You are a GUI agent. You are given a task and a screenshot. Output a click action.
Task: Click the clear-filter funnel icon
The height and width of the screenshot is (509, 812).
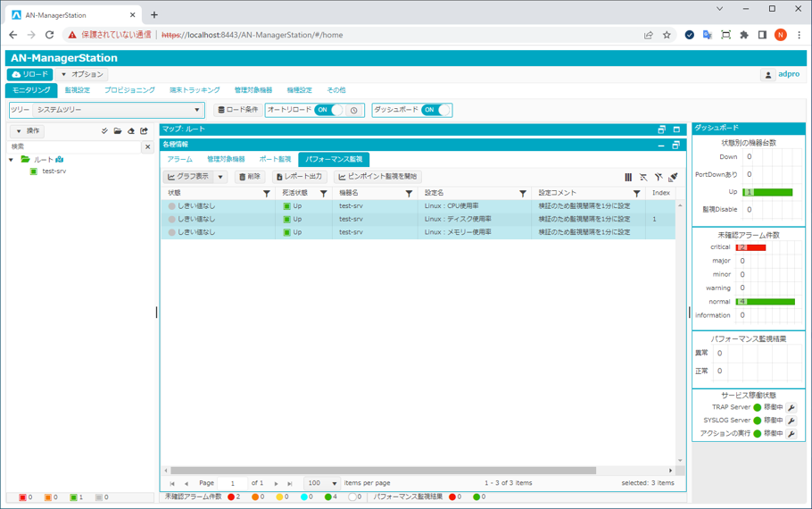[659, 178]
